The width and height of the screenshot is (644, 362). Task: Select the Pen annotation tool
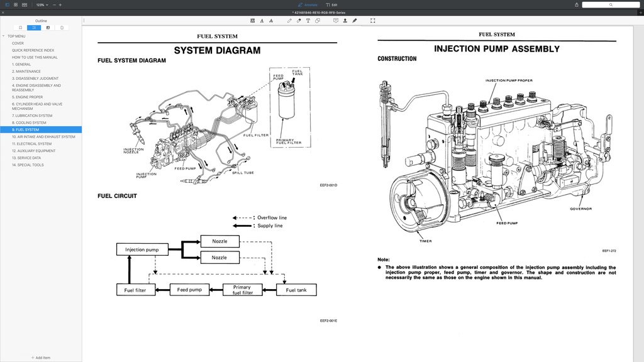(289, 20)
